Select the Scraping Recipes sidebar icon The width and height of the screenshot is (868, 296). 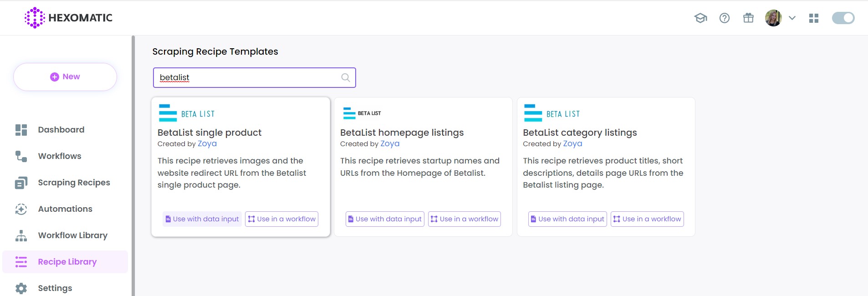[x=20, y=182]
